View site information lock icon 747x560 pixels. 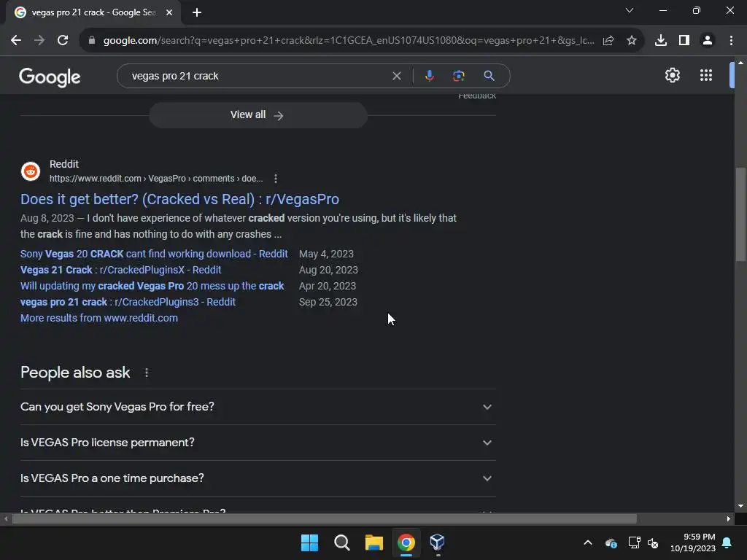[x=92, y=41]
